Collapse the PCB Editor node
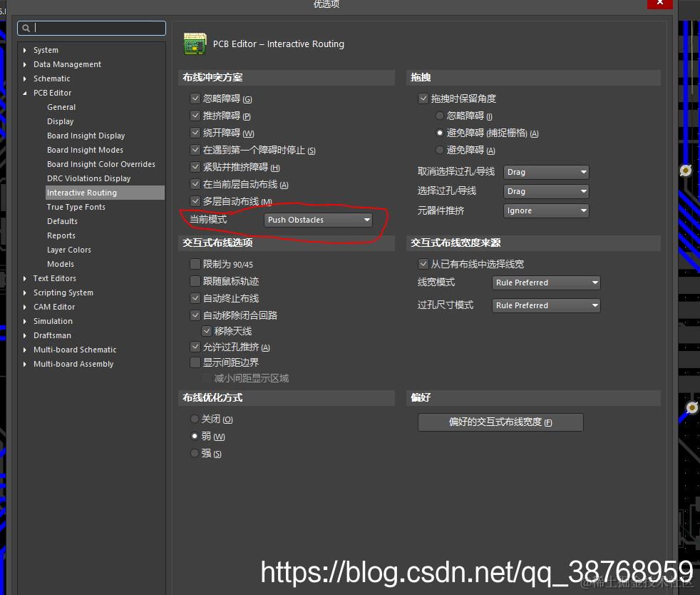700x595 pixels. click(x=24, y=93)
